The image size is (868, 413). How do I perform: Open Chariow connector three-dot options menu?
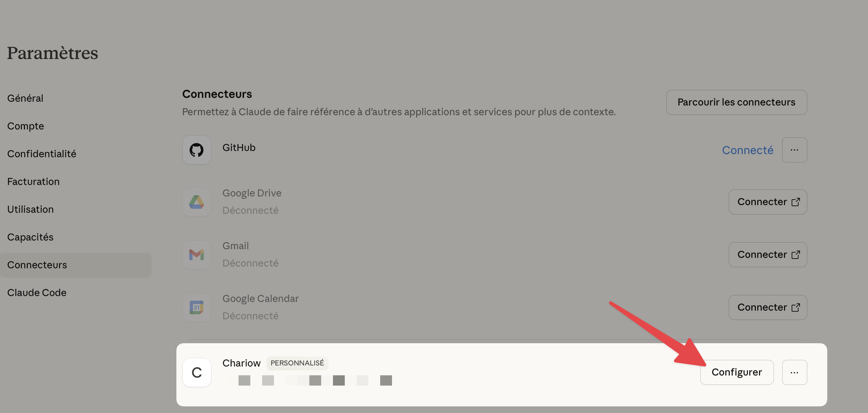tap(794, 372)
